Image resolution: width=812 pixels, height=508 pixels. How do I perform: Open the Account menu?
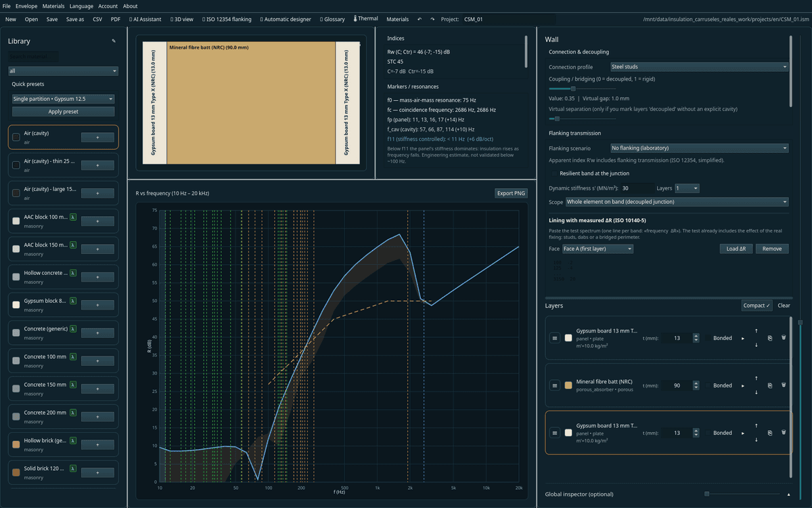click(108, 6)
